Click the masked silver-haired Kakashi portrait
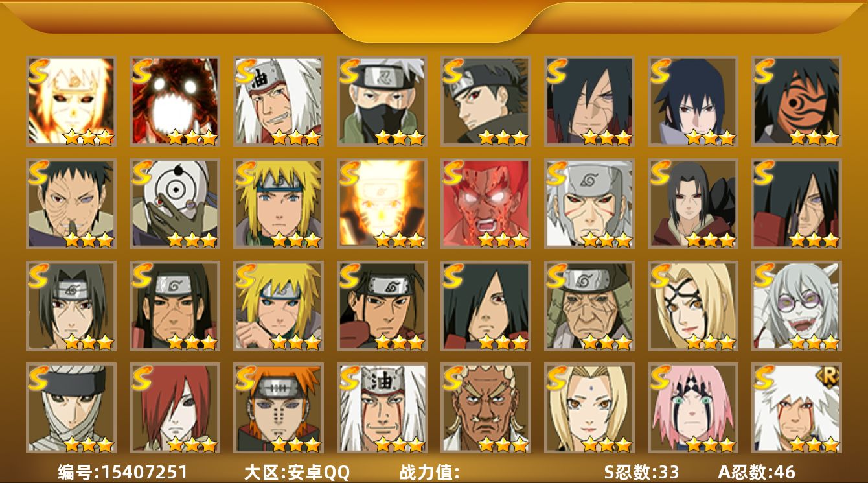Viewport: 868px width, 483px height. 382,101
